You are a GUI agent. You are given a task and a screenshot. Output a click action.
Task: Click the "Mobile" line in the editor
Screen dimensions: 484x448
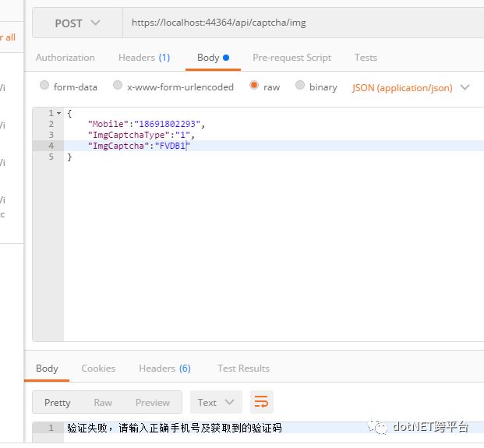click(x=147, y=124)
